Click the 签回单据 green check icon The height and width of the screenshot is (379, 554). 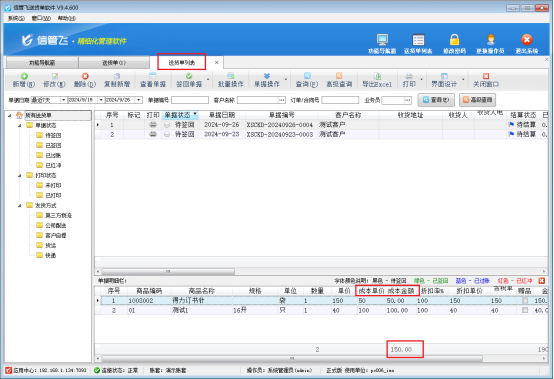pyautogui.click(x=189, y=76)
